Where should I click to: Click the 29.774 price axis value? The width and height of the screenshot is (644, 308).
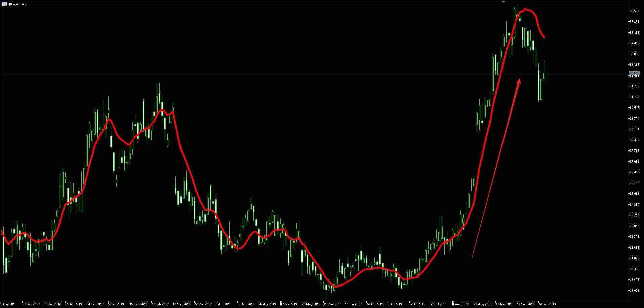634,119
